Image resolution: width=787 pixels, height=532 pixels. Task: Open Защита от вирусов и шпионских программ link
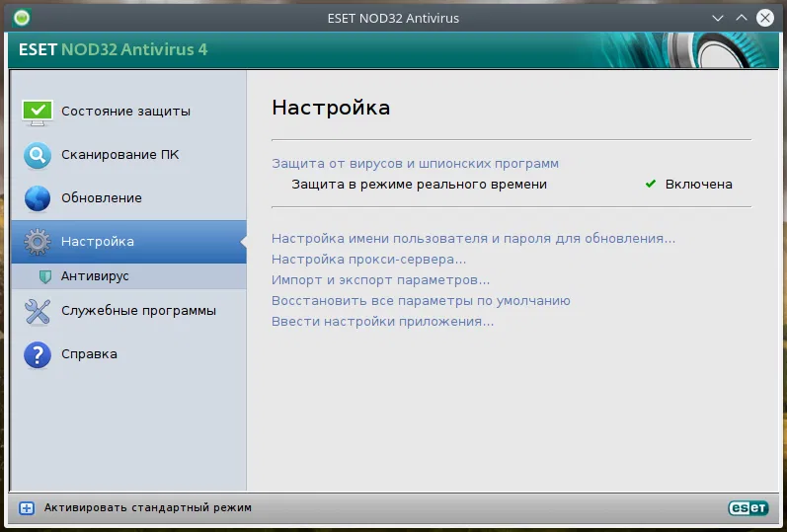pyautogui.click(x=415, y=164)
